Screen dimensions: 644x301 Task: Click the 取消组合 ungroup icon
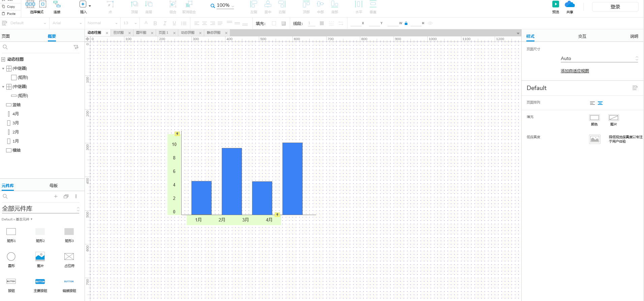tap(189, 4)
